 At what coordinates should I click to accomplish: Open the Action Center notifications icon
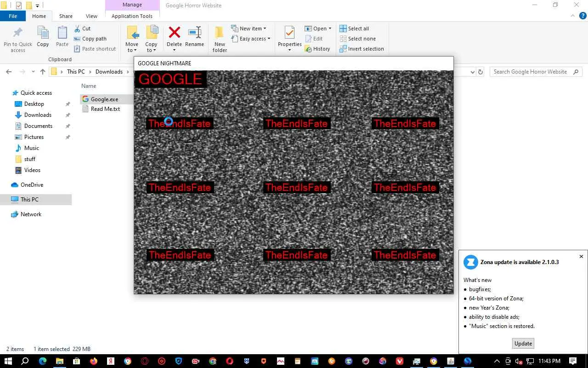[573, 361]
